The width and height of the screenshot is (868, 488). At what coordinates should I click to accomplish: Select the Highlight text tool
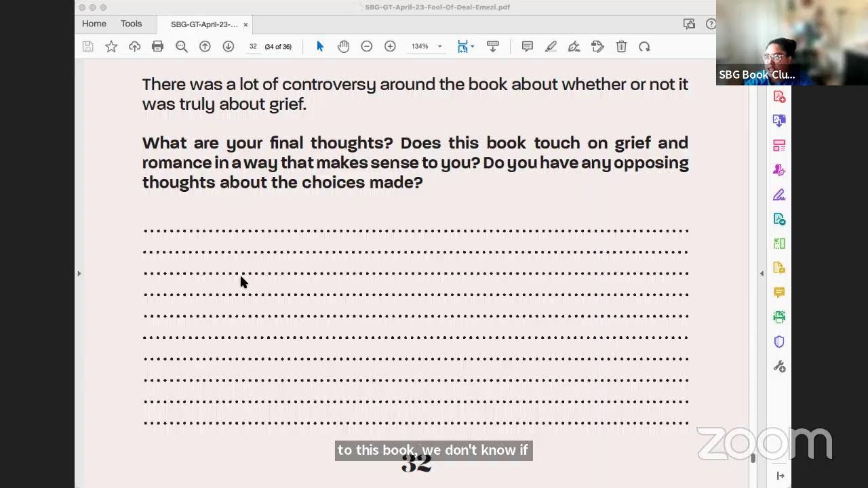coord(551,46)
